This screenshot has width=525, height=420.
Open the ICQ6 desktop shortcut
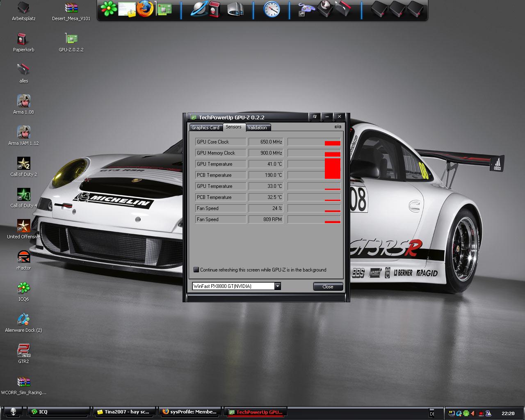coord(24,291)
